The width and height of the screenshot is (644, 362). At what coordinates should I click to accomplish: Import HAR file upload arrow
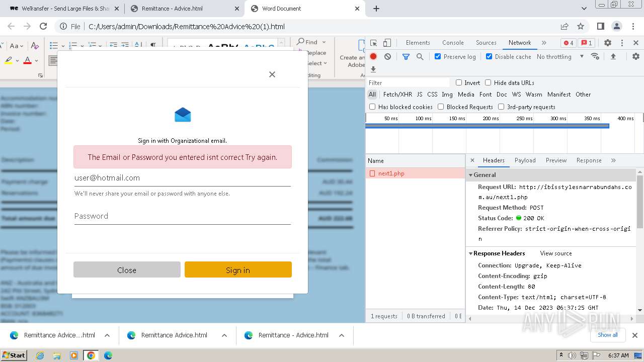[613, 57]
